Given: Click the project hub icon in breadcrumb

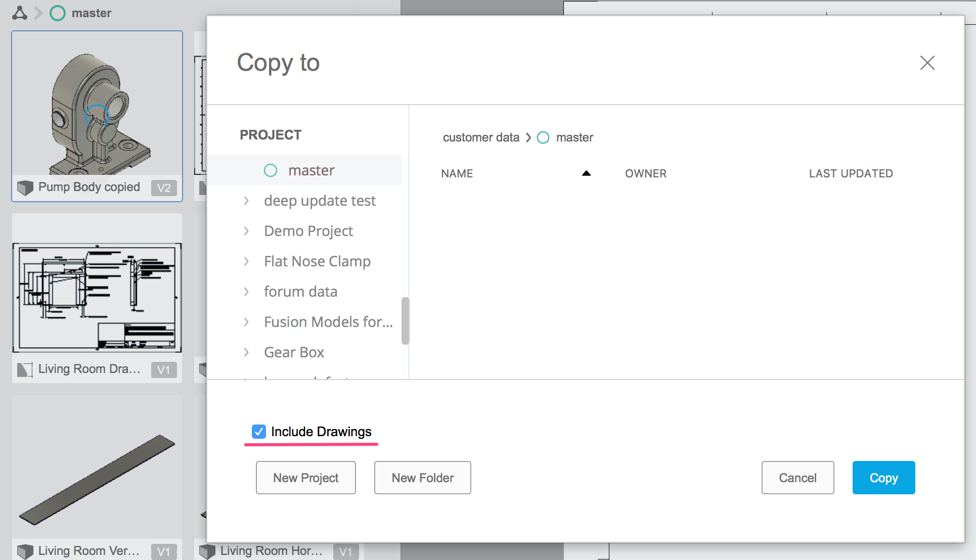Looking at the screenshot, I should pos(19,13).
